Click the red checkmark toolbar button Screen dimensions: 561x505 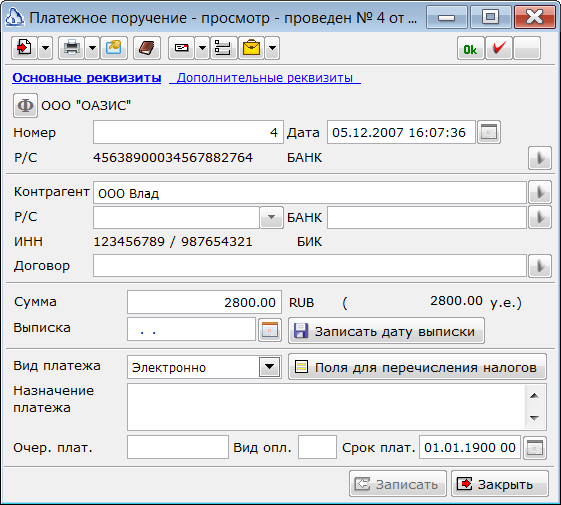(499, 48)
